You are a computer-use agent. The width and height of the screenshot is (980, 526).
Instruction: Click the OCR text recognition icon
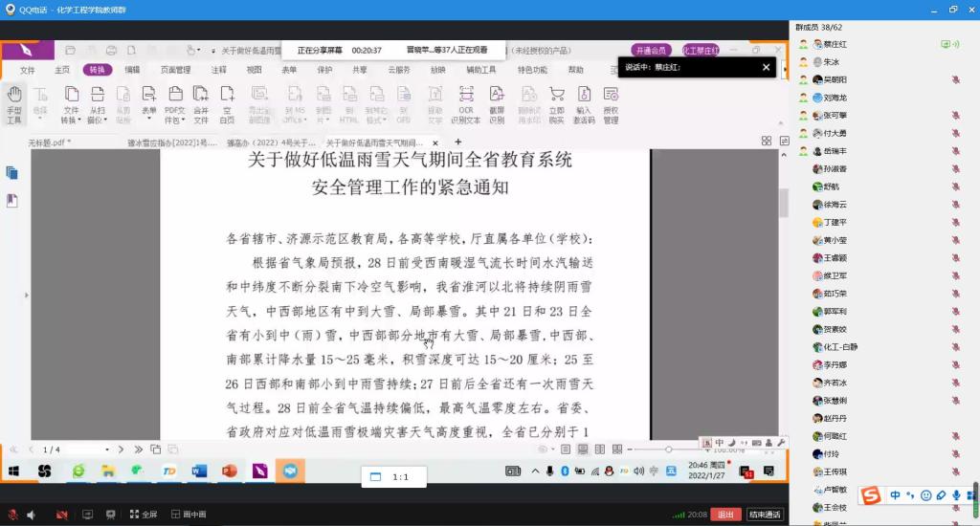(x=466, y=101)
